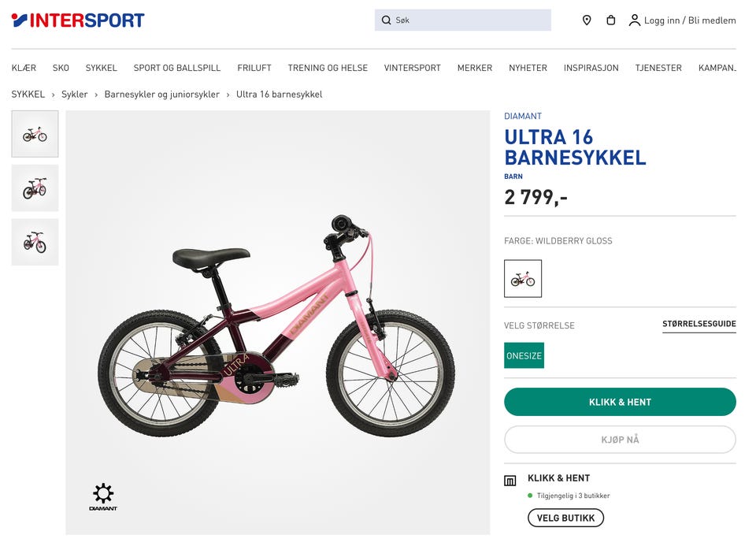Open the shopping bag icon
The width and height of the screenshot is (756, 546).
tap(610, 20)
